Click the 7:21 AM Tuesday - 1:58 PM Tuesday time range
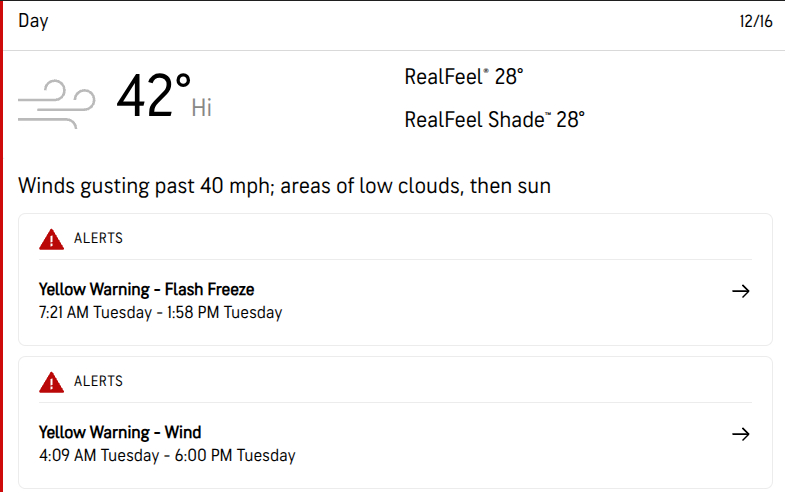The image size is (785, 492). tap(160, 313)
